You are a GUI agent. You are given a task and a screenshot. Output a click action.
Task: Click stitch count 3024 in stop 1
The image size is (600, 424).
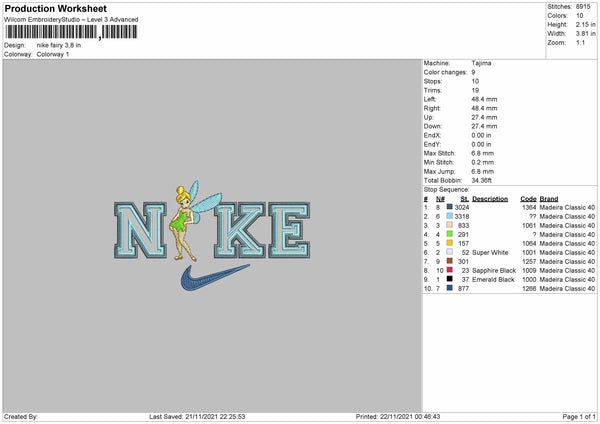tap(461, 207)
